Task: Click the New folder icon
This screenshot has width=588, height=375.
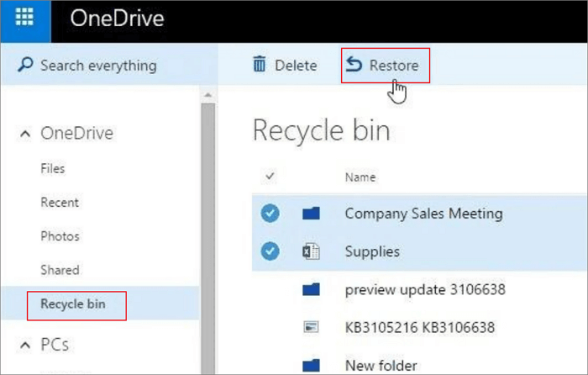Action: tap(312, 365)
